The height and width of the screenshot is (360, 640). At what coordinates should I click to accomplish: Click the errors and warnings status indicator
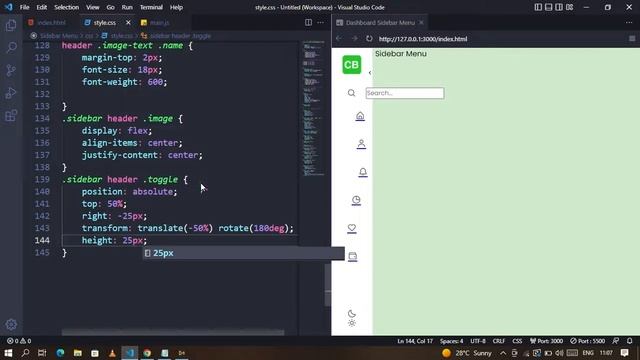(x=19, y=341)
